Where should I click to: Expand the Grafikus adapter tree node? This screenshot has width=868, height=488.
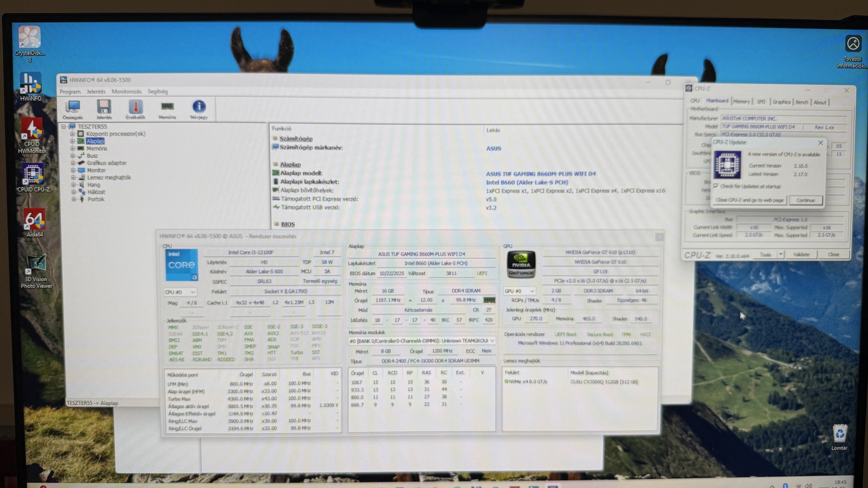click(73, 163)
